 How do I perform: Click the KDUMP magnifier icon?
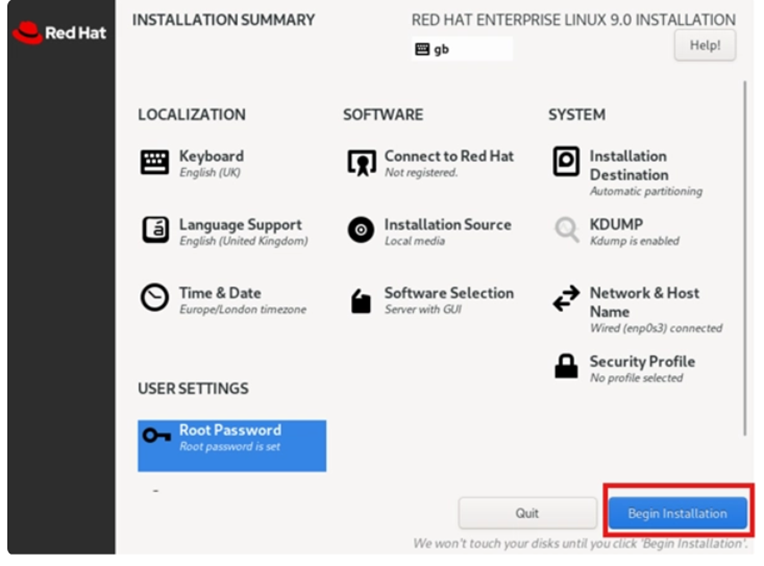tap(567, 229)
